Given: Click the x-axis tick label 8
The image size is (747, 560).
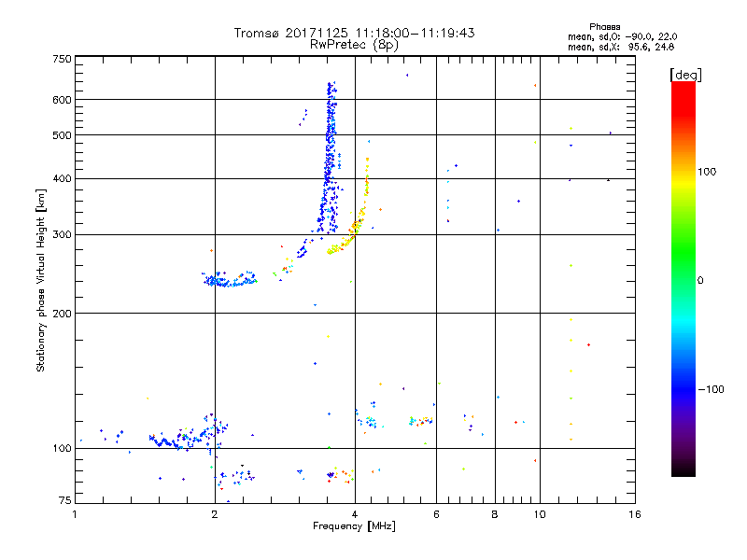Looking at the screenshot, I should [x=495, y=514].
